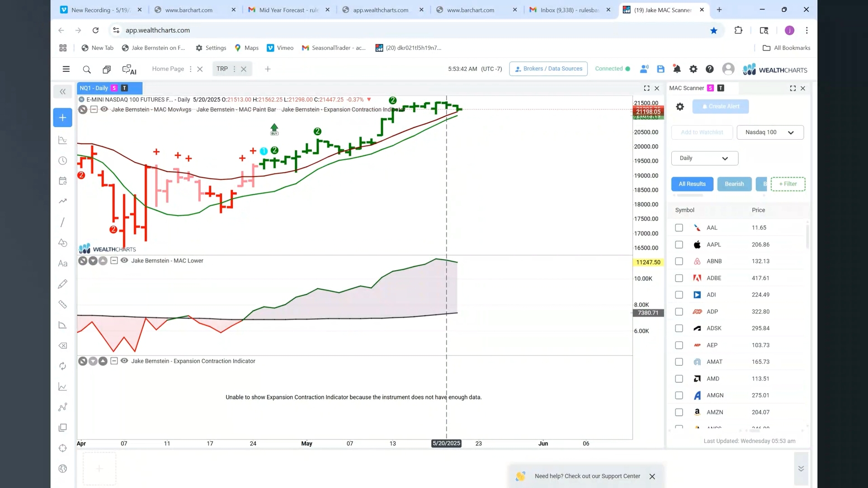Image resolution: width=868 pixels, height=488 pixels.
Task: Open the Vimeo bookmark link
Action: pyautogui.click(x=280, y=48)
